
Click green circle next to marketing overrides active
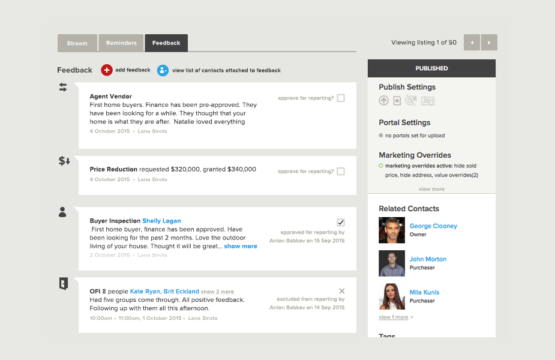[x=381, y=166]
